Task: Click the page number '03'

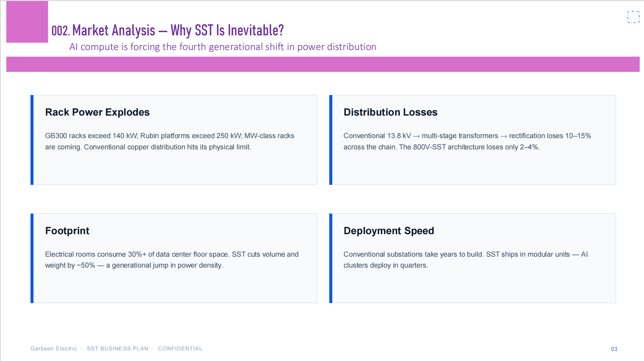Action: [x=614, y=349]
